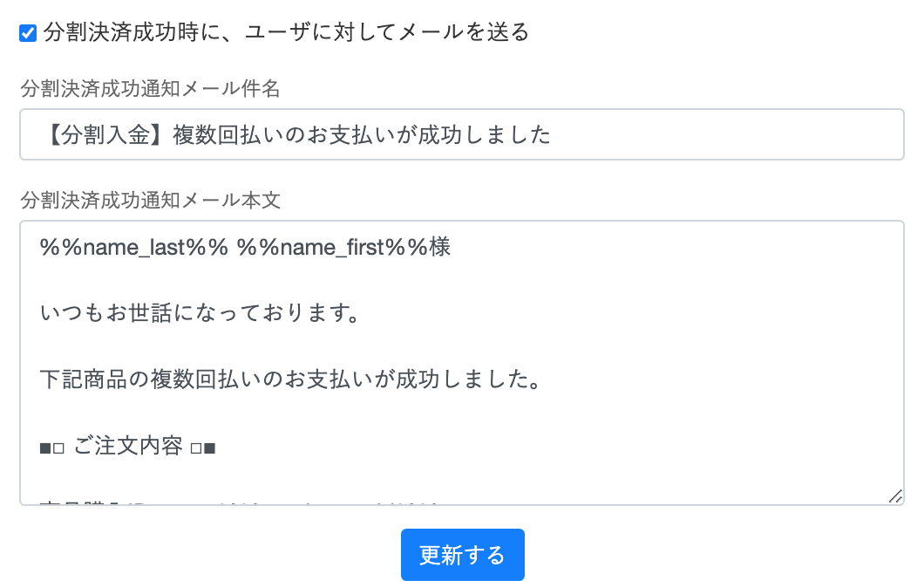Click the textarea resize handle in the corner

[x=895, y=496]
